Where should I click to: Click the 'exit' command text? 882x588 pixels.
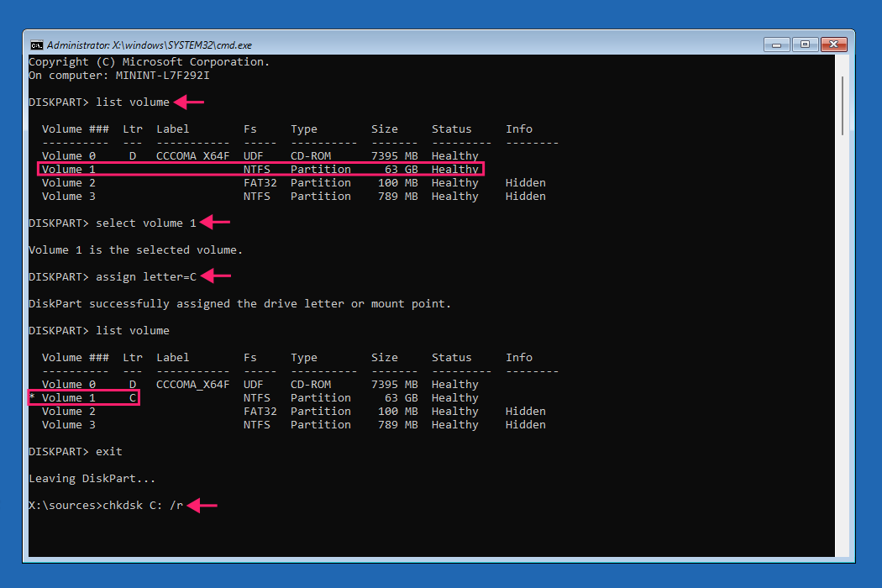[x=109, y=452]
